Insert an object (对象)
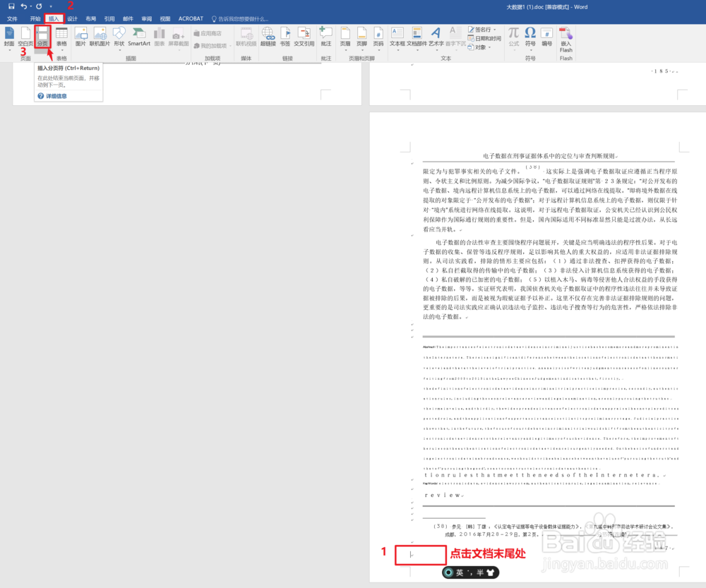This screenshot has width=706, height=588. point(477,47)
